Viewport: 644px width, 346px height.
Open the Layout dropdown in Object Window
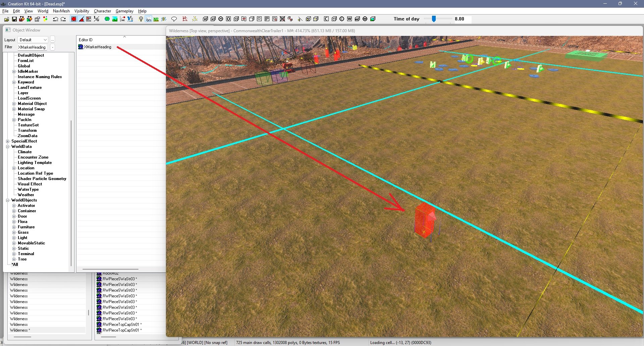pos(33,40)
